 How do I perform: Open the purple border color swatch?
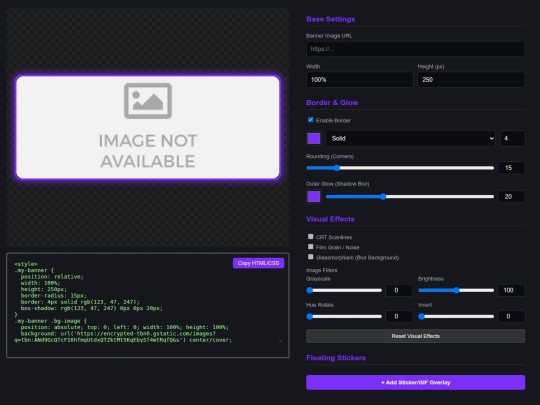pyautogui.click(x=314, y=138)
